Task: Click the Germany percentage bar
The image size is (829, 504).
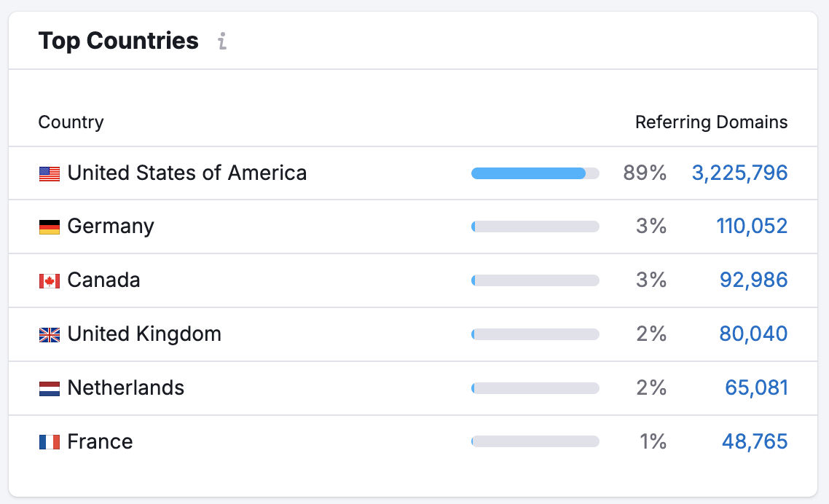Action: (x=535, y=226)
